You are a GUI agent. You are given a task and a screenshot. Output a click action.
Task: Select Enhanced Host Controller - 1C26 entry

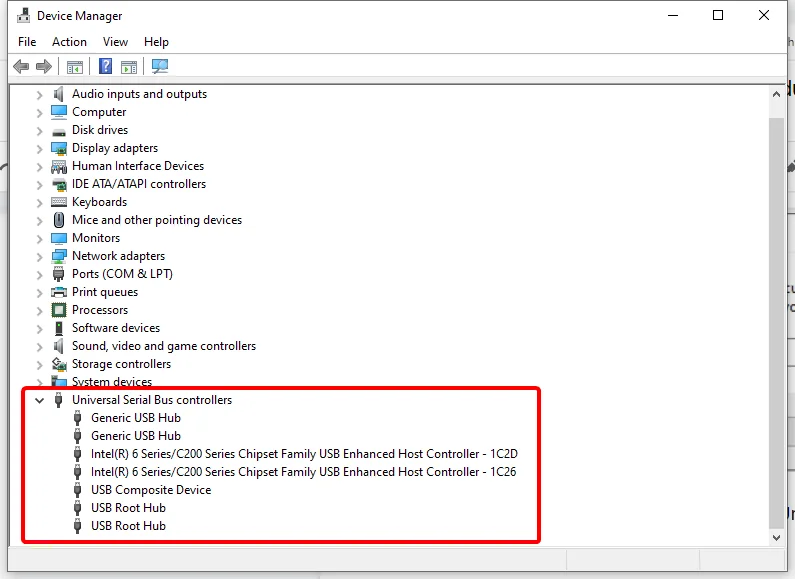pos(304,472)
